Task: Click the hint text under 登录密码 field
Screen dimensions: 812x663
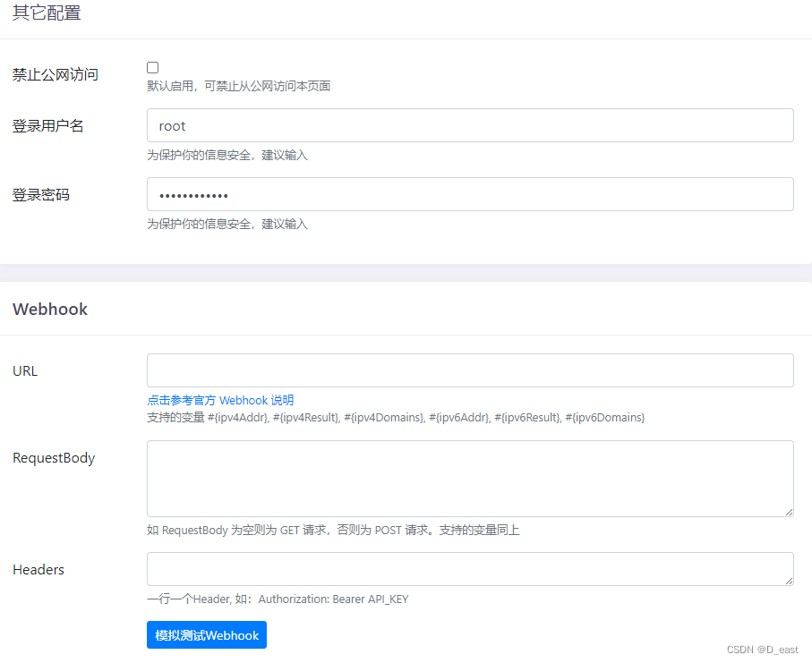Action: tap(227, 224)
